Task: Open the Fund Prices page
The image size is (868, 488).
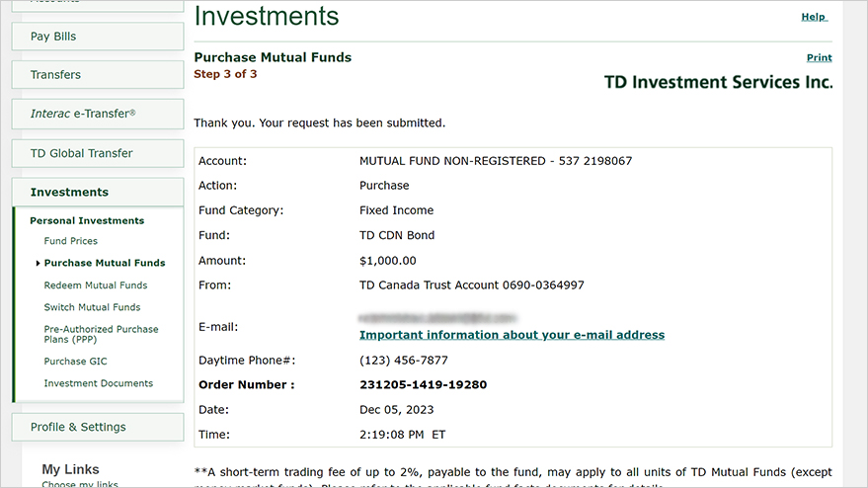Action: [x=71, y=241]
